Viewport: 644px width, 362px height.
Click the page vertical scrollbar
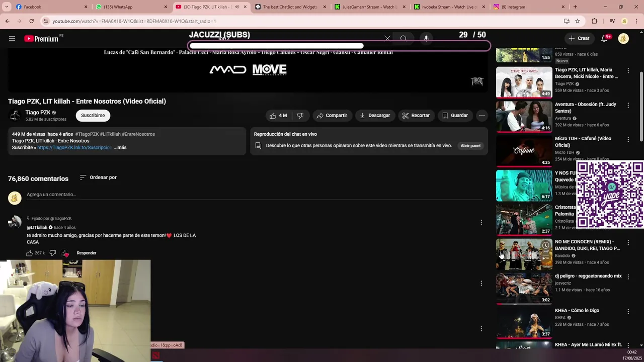pos(641,106)
